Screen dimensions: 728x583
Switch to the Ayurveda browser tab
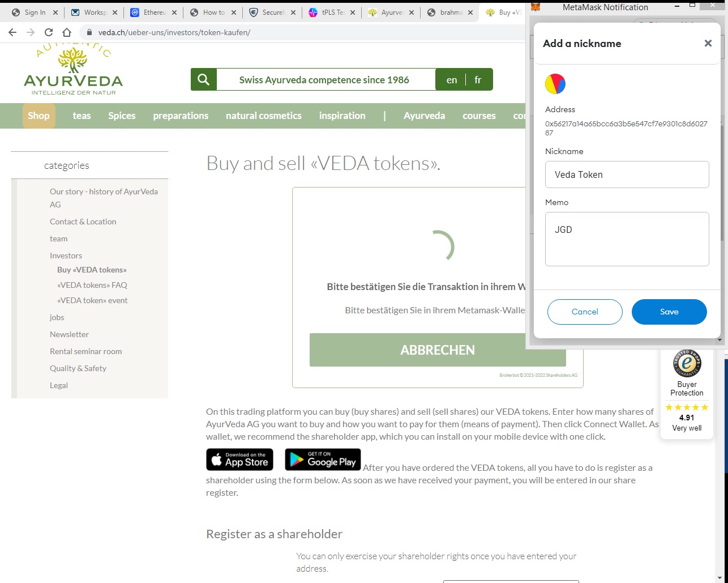click(391, 12)
